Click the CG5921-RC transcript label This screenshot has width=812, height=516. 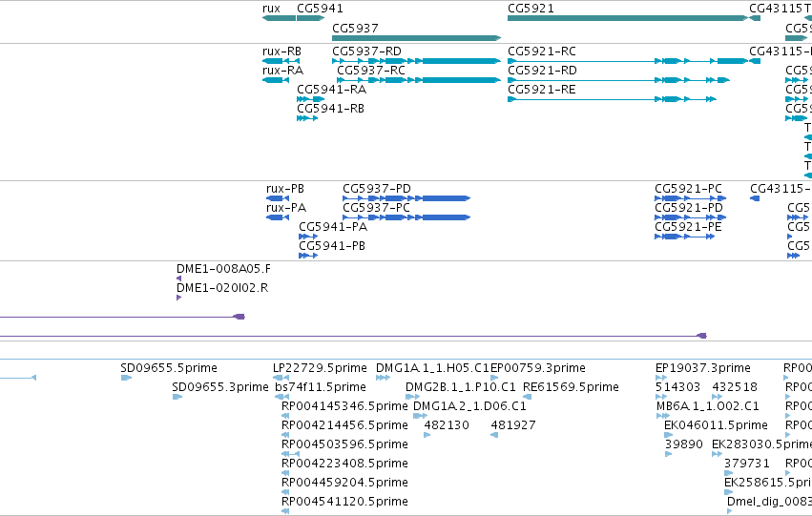pos(542,52)
